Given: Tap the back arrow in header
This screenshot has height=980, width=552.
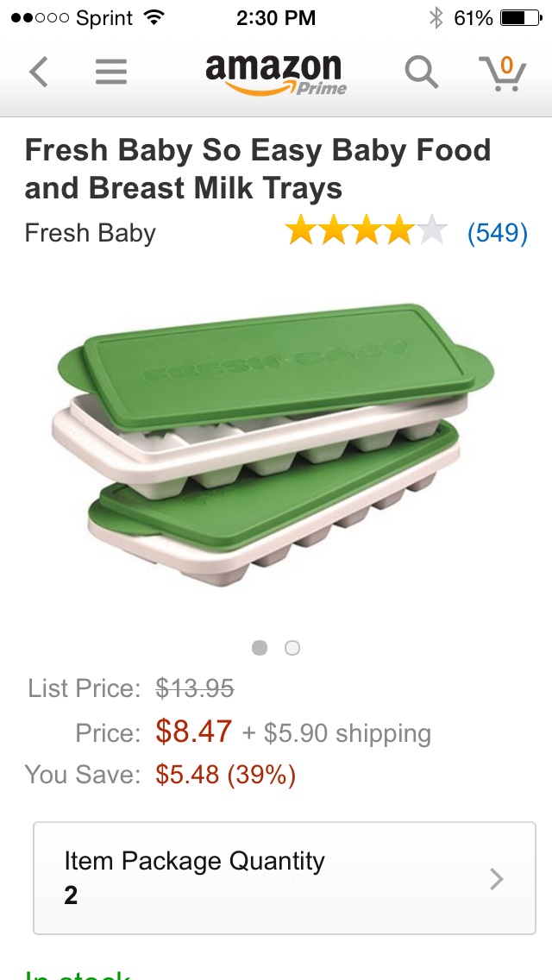Looking at the screenshot, I should (39, 72).
